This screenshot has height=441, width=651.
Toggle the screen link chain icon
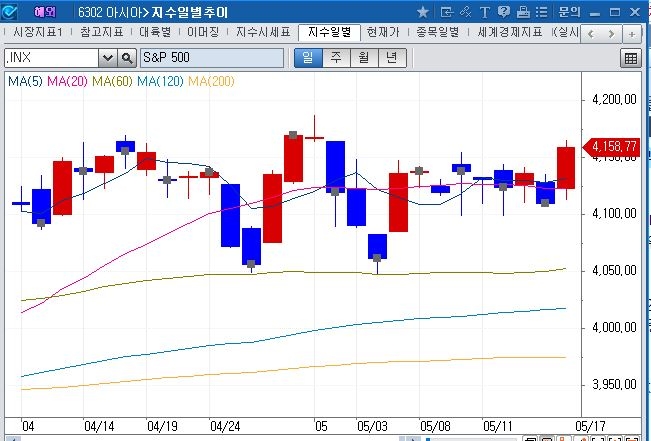click(x=465, y=12)
